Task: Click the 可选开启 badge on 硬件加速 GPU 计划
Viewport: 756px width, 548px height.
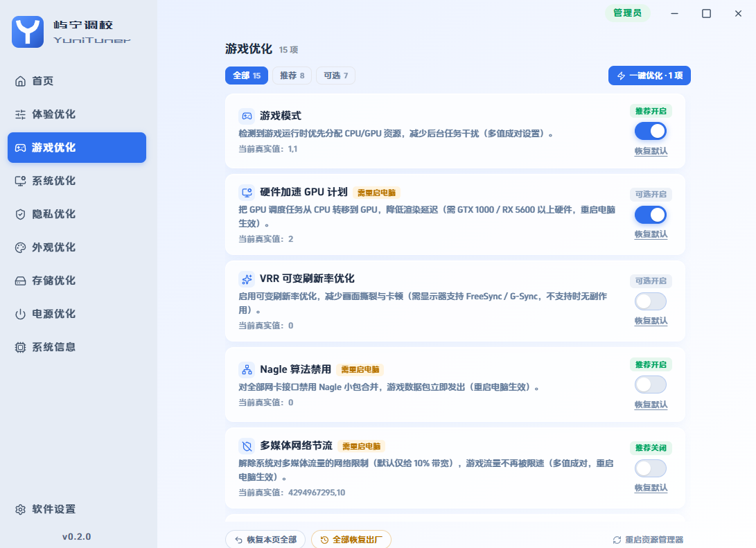Action: click(x=651, y=194)
